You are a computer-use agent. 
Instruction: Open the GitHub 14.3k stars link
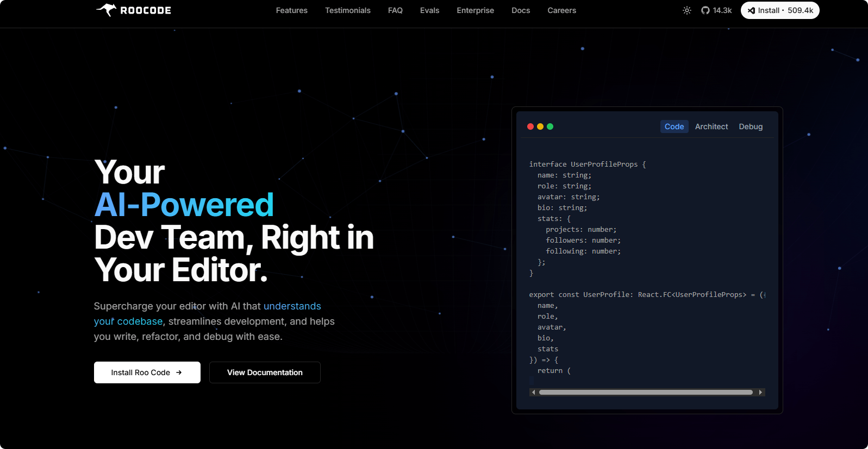click(716, 10)
